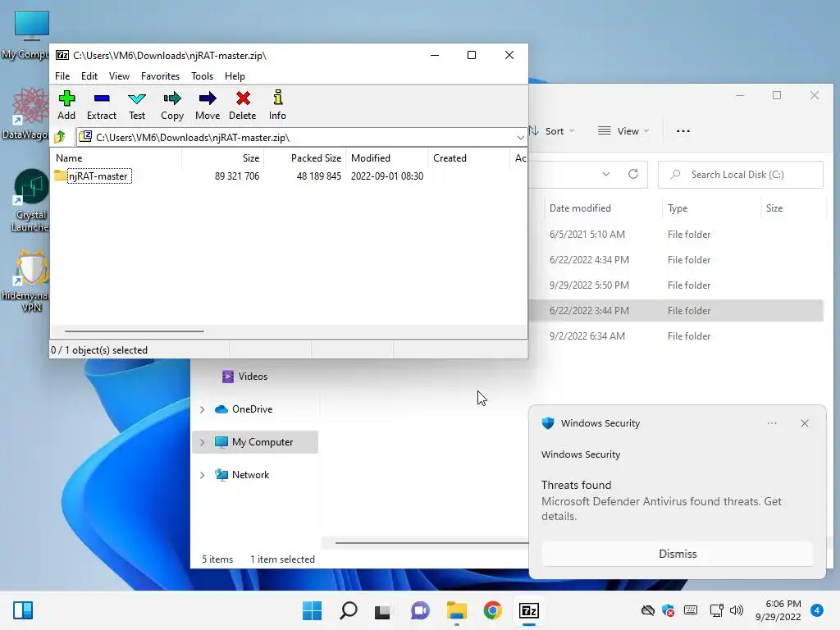
Task: Open notification center badge
Action: [x=817, y=610]
